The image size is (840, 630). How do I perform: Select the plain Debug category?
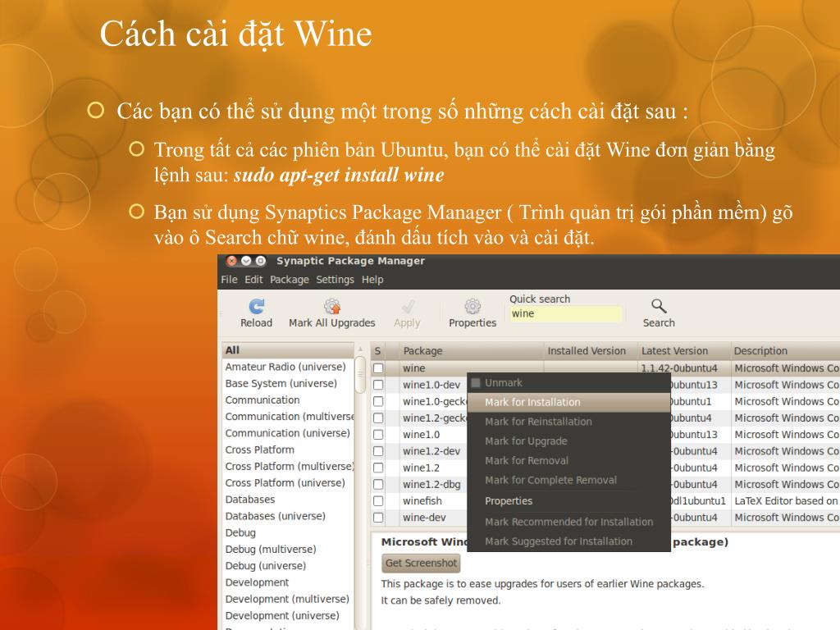(x=288, y=533)
